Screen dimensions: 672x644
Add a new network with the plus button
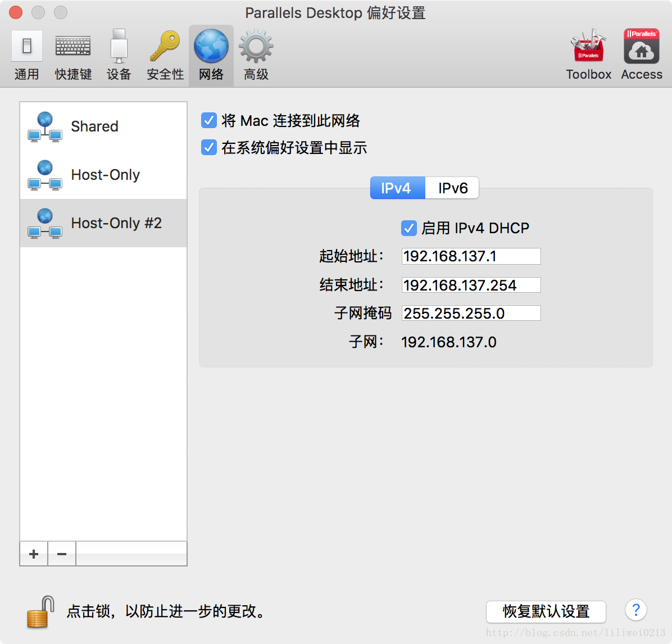tap(34, 554)
